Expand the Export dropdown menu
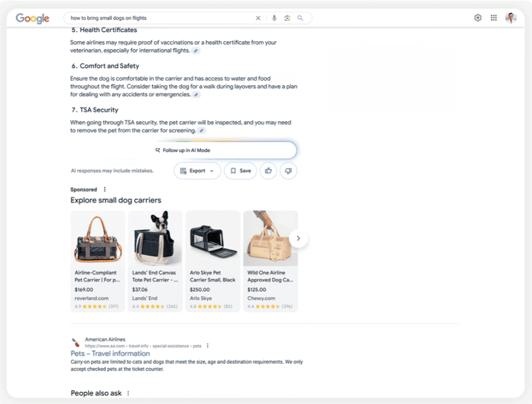Viewport: 532px width, 404px height. [x=197, y=171]
